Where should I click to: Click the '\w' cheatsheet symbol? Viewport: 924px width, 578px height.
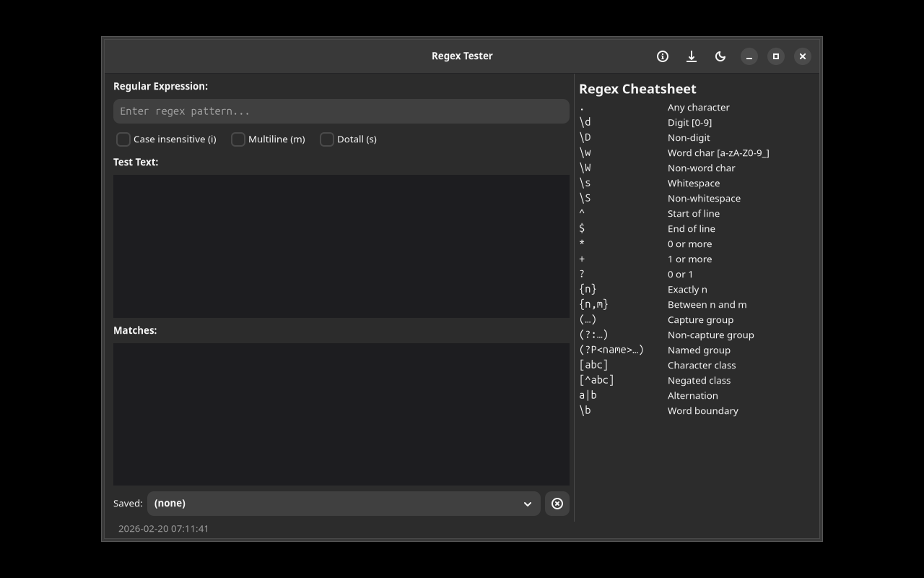coord(585,152)
